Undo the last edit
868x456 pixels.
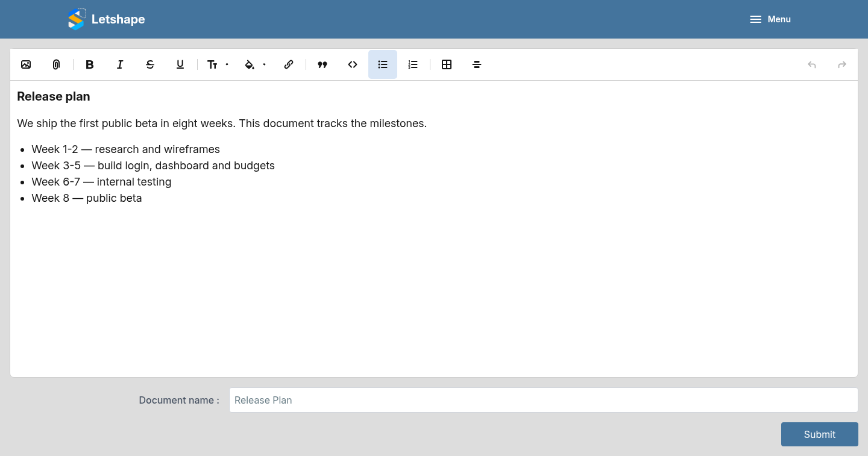[x=812, y=64]
